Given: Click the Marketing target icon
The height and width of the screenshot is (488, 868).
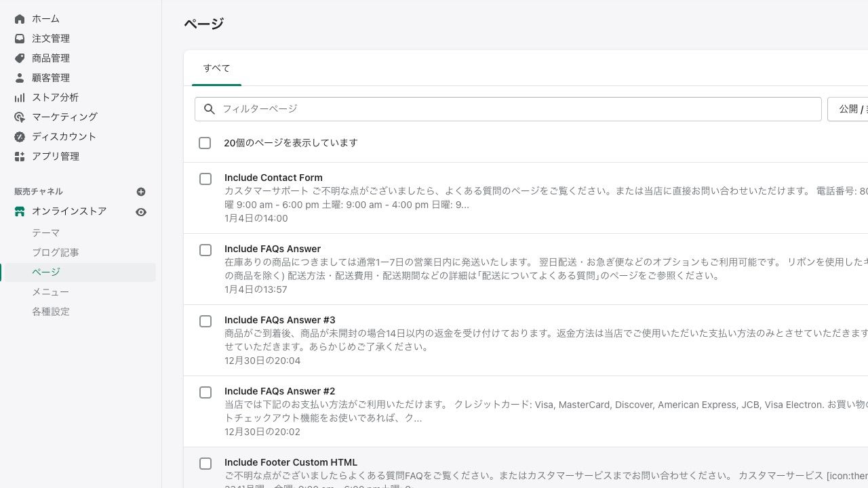Looking at the screenshot, I should point(20,117).
